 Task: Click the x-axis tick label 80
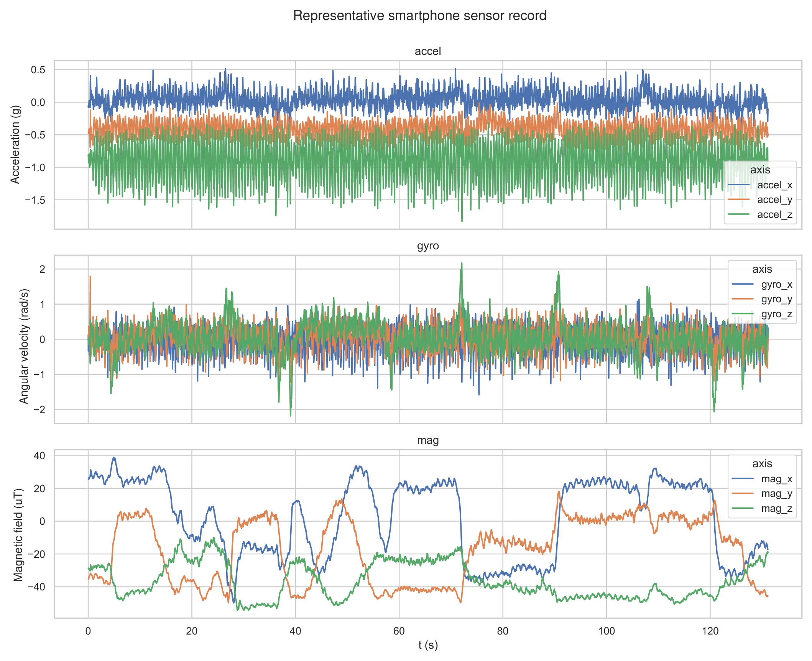tap(503, 631)
